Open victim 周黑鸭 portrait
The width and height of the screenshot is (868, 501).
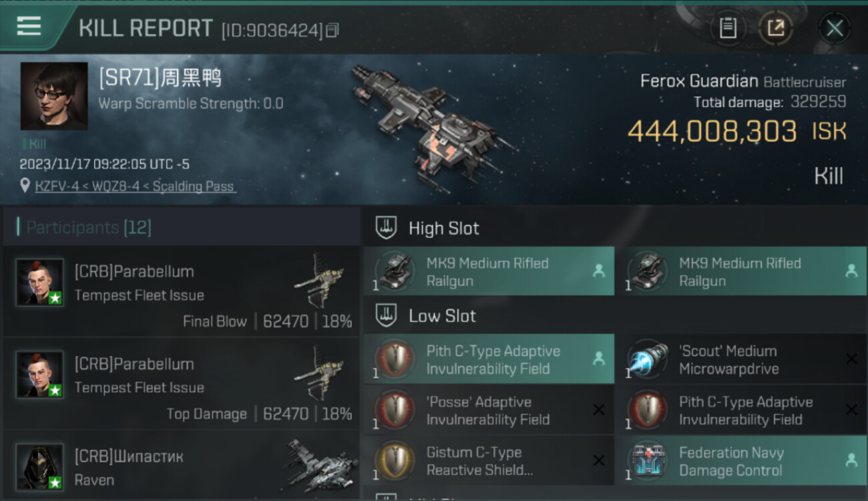click(54, 96)
